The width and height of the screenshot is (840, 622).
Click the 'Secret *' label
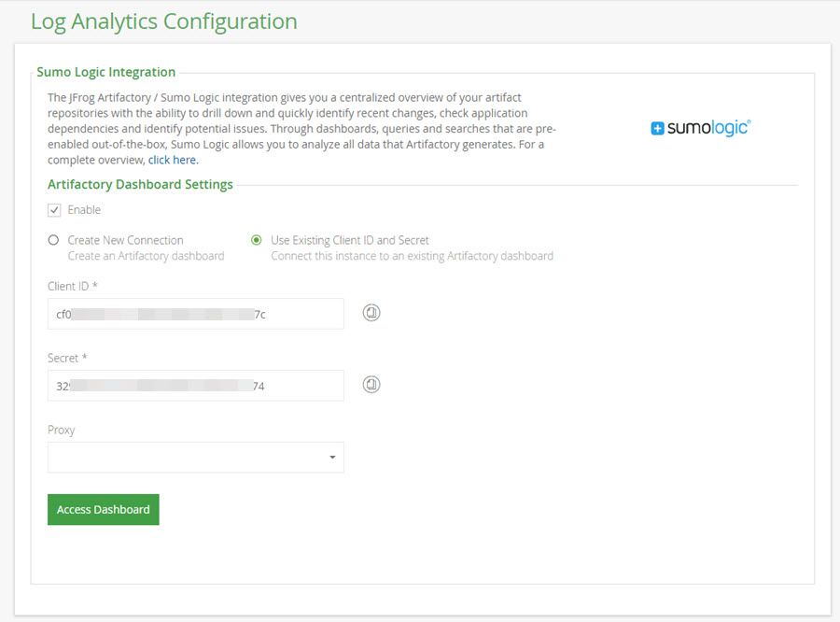(x=67, y=358)
